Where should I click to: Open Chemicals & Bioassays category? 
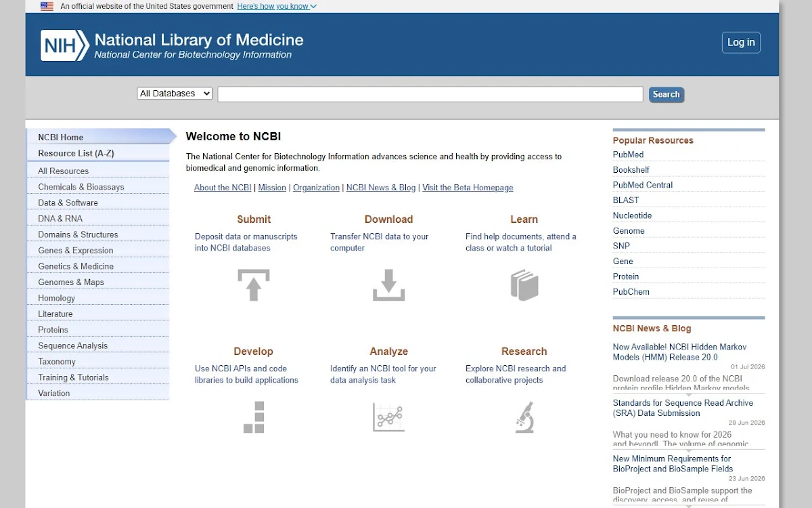[98, 187]
